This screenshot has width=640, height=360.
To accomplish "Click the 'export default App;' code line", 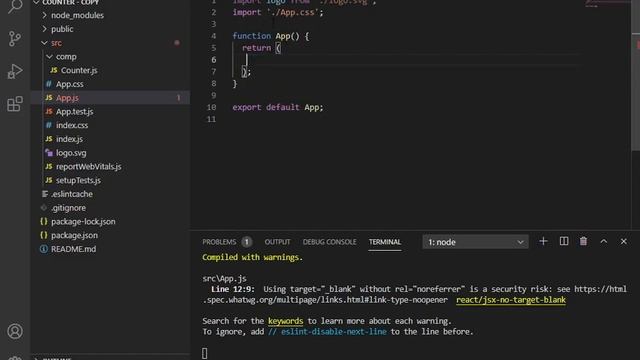I will click(x=278, y=107).
